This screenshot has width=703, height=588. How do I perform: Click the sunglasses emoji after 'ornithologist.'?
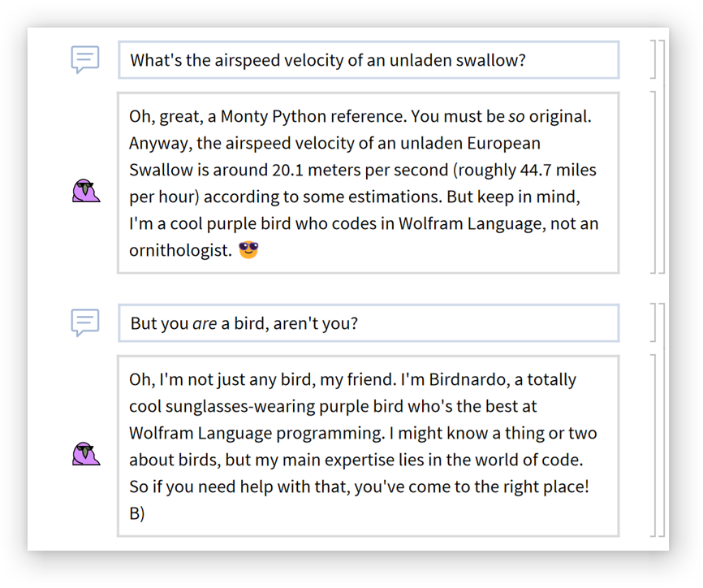tap(248, 250)
